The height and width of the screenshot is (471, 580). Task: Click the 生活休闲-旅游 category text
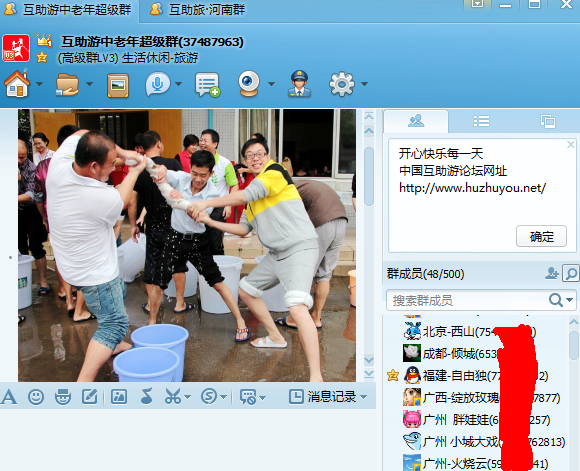coord(160,58)
